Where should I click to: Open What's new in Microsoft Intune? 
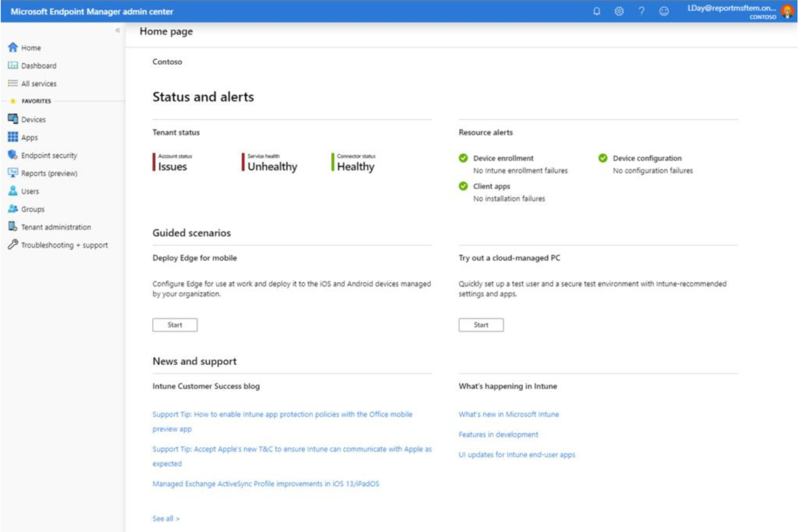point(508,414)
